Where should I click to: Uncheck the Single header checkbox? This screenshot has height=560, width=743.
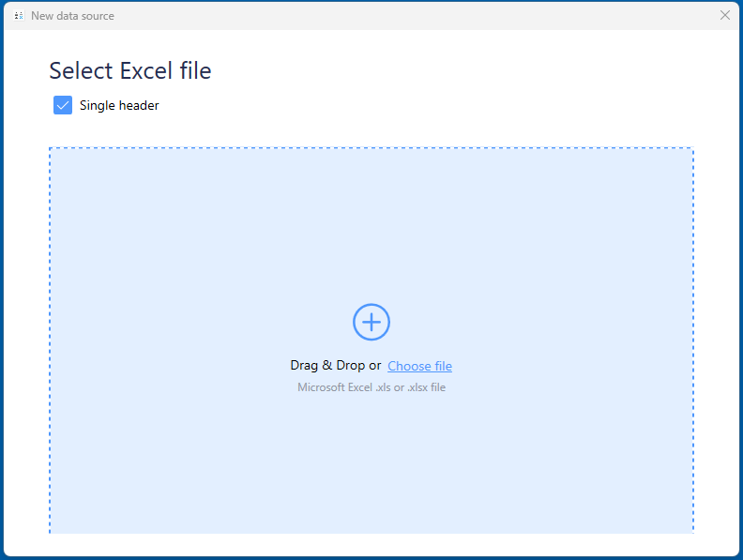63,105
